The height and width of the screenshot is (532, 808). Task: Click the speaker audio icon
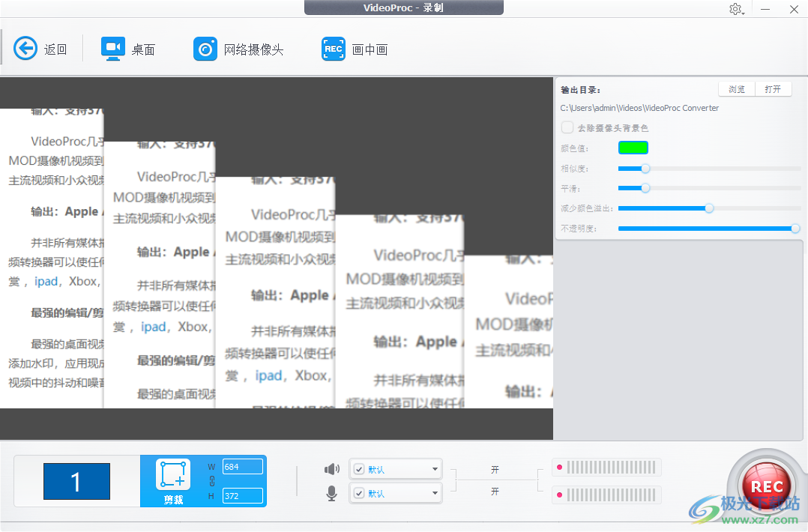click(x=331, y=468)
